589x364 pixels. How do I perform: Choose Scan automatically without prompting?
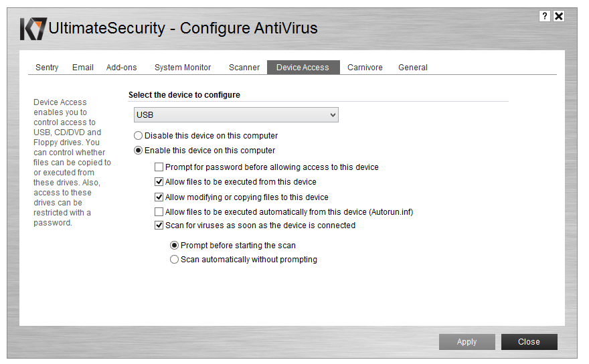tap(175, 260)
